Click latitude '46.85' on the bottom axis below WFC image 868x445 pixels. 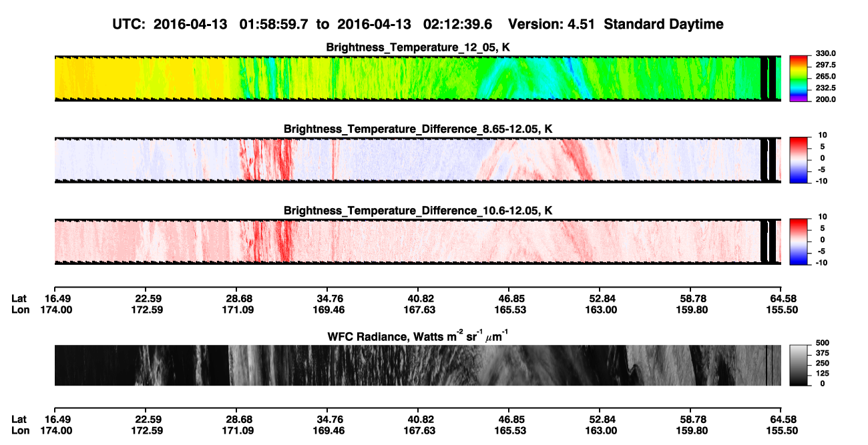pos(509,419)
